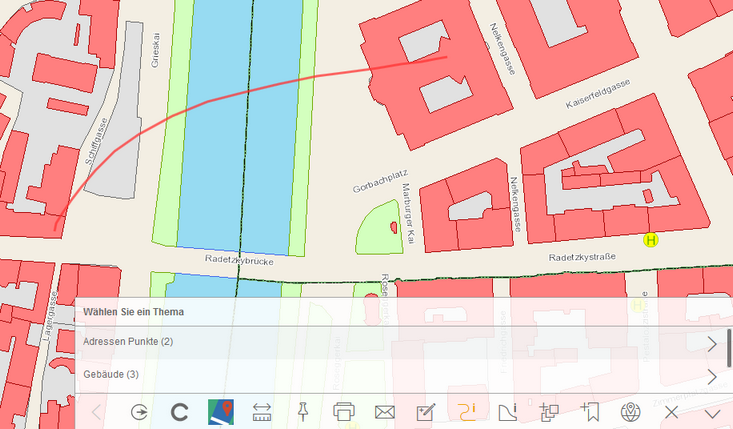Click the overlapping squares selection icon
The width and height of the screenshot is (733, 429).
coord(549,412)
